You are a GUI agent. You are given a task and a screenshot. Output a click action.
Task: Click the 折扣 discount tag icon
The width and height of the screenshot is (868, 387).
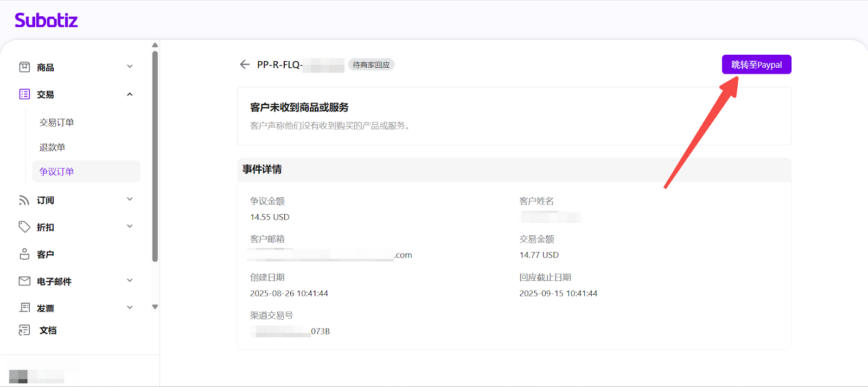click(24, 227)
